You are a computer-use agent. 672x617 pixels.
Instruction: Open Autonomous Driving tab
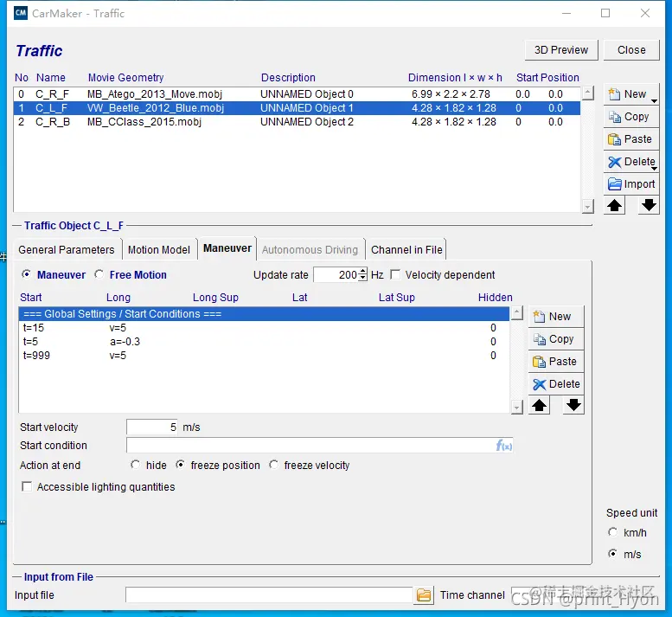point(310,249)
